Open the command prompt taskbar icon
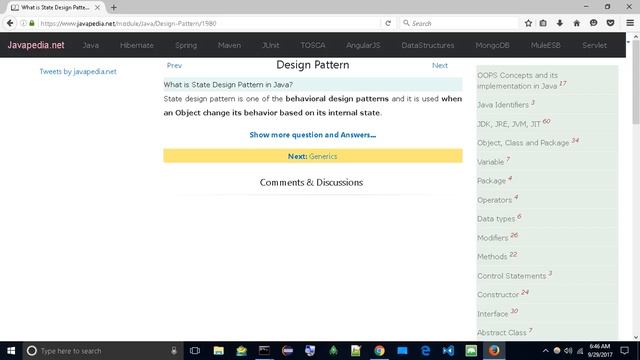The image size is (640, 360). [264, 351]
